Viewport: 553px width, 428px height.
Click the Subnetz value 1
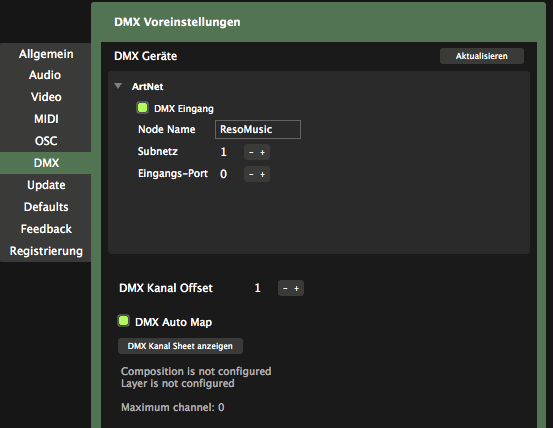(x=223, y=152)
